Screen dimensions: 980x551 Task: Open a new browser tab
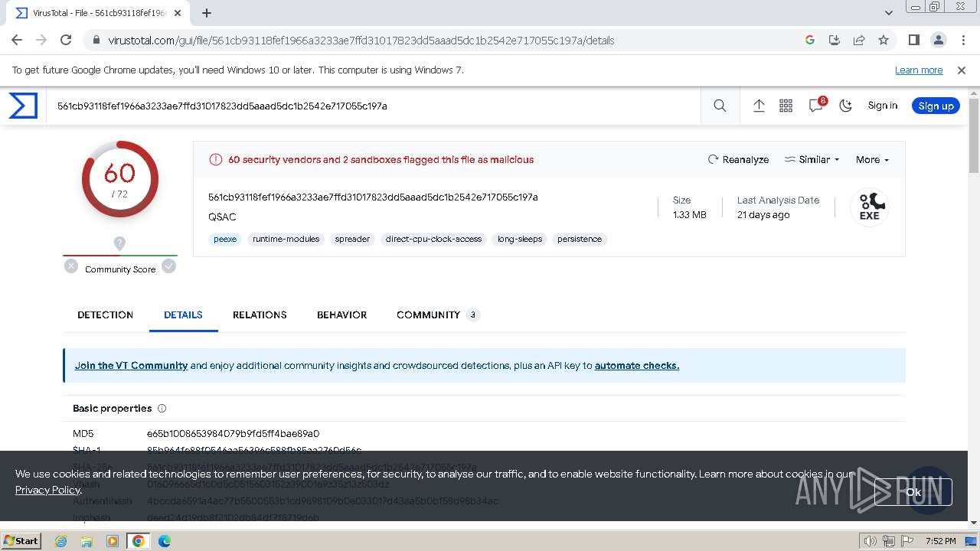[x=207, y=12]
